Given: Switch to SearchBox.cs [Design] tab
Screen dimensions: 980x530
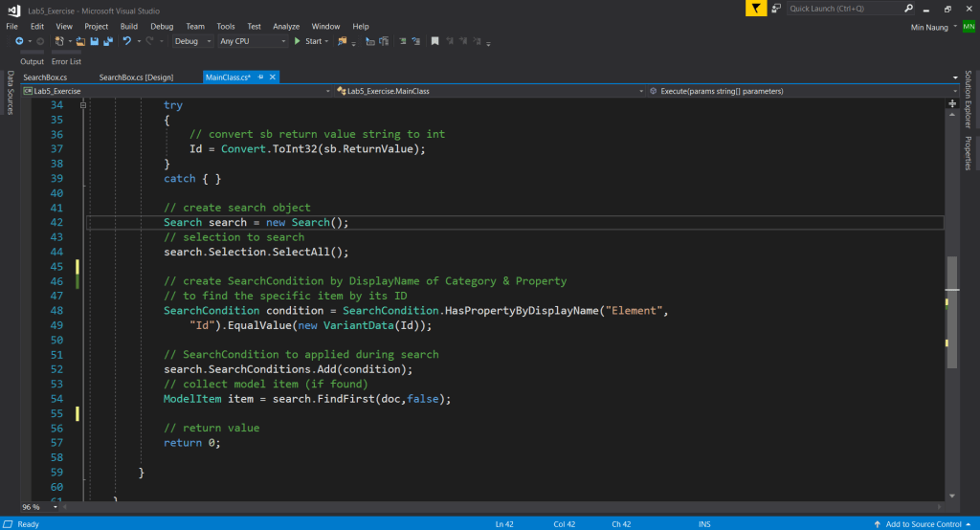Looking at the screenshot, I should click(135, 77).
